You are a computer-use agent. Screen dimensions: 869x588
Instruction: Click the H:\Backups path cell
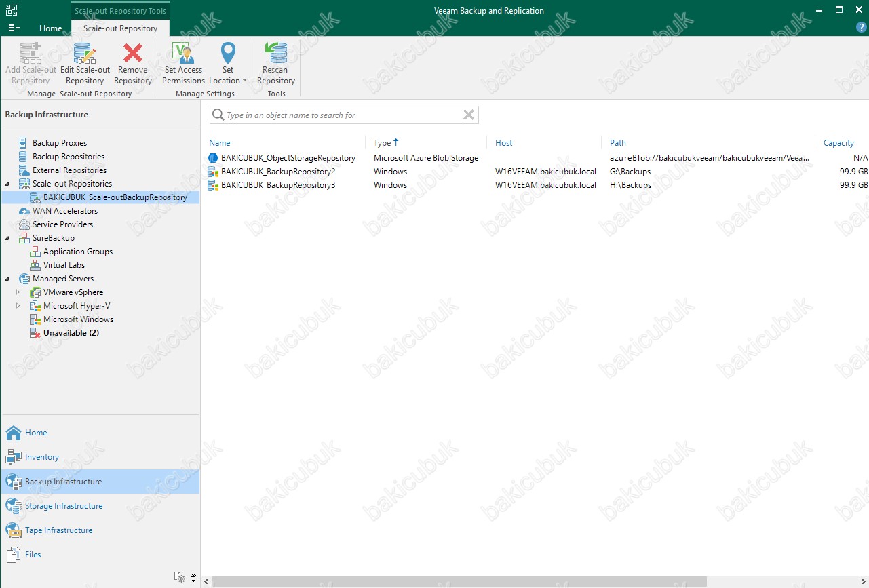tap(630, 185)
